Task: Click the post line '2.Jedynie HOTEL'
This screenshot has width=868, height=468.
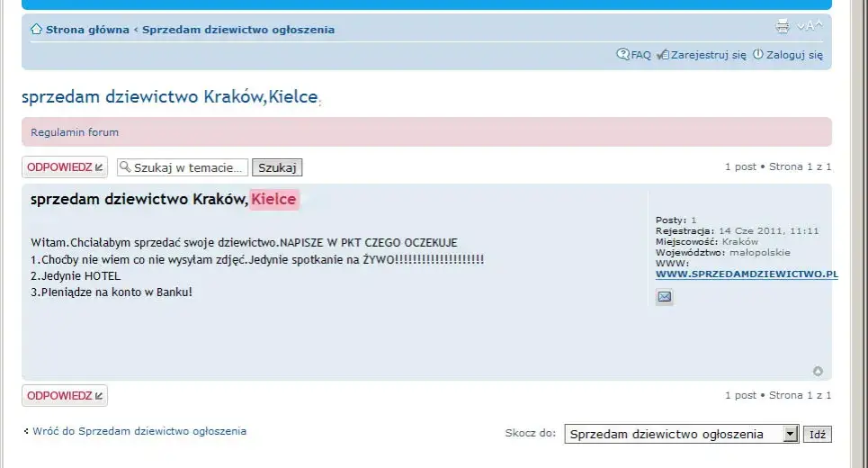Action: [x=76, y=275]
